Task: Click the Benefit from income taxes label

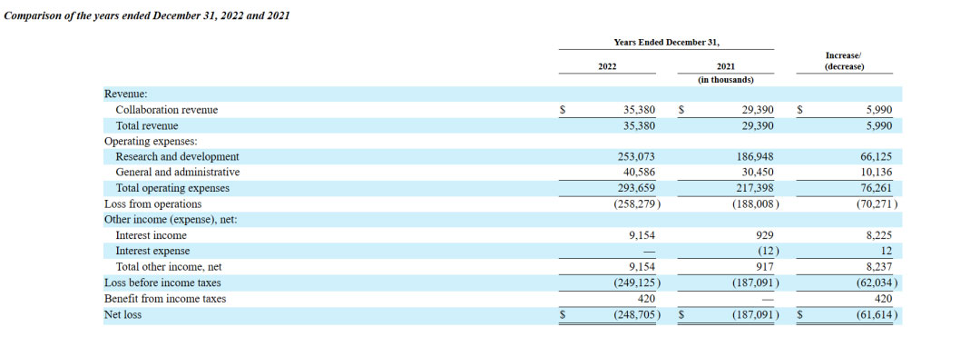Action: point(165,299)
